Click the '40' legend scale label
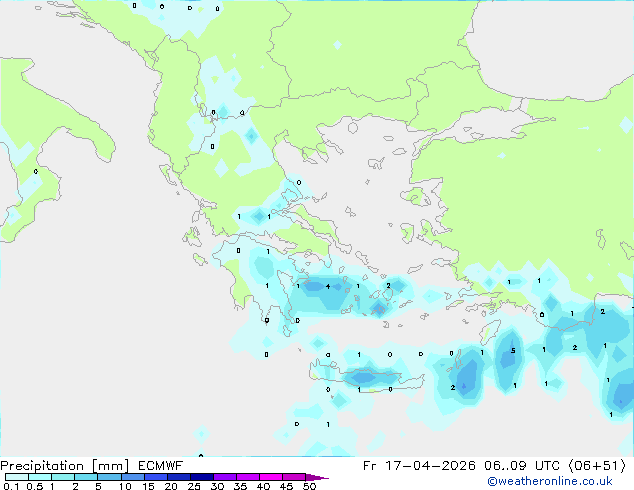634x490 pixels. tap(263, 486)
